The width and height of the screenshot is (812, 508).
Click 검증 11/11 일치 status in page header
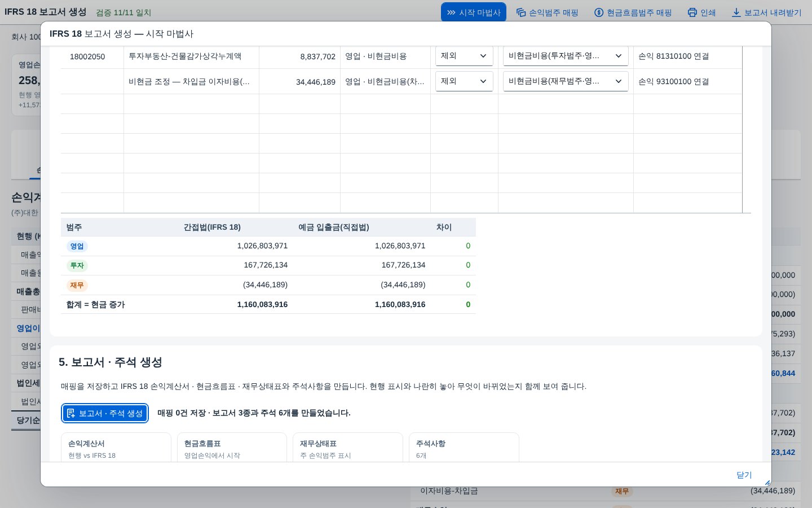[123, 12]
